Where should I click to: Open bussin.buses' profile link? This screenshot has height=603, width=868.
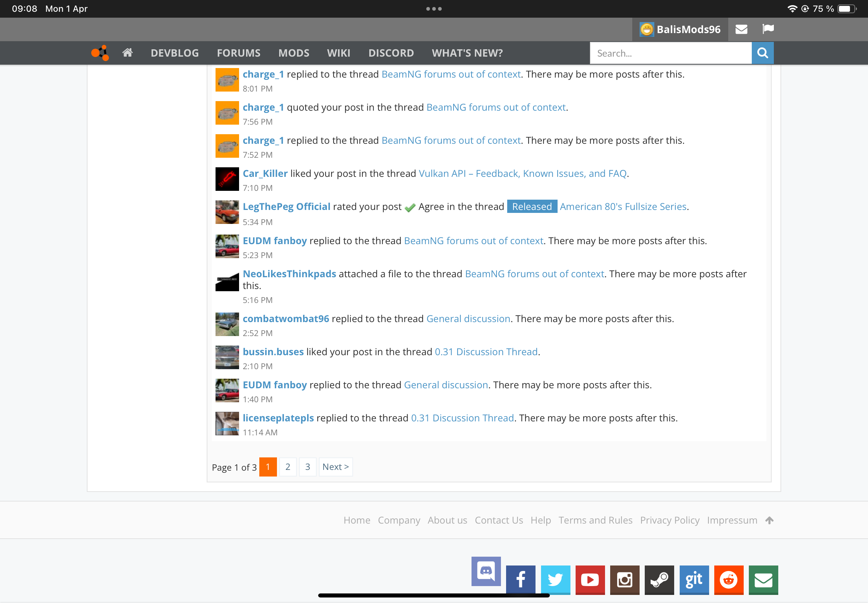pyautogui.click(x=273, y=352)
